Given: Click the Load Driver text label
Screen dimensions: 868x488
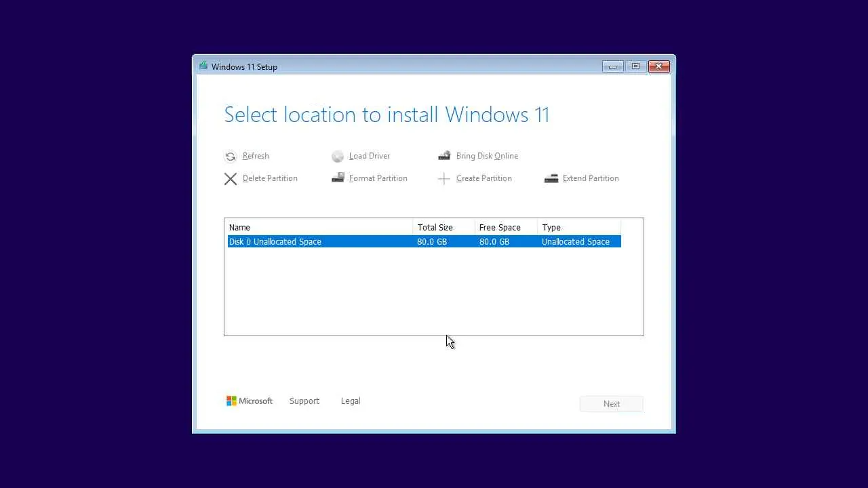Looking at the screenshot, I should 370,156.
